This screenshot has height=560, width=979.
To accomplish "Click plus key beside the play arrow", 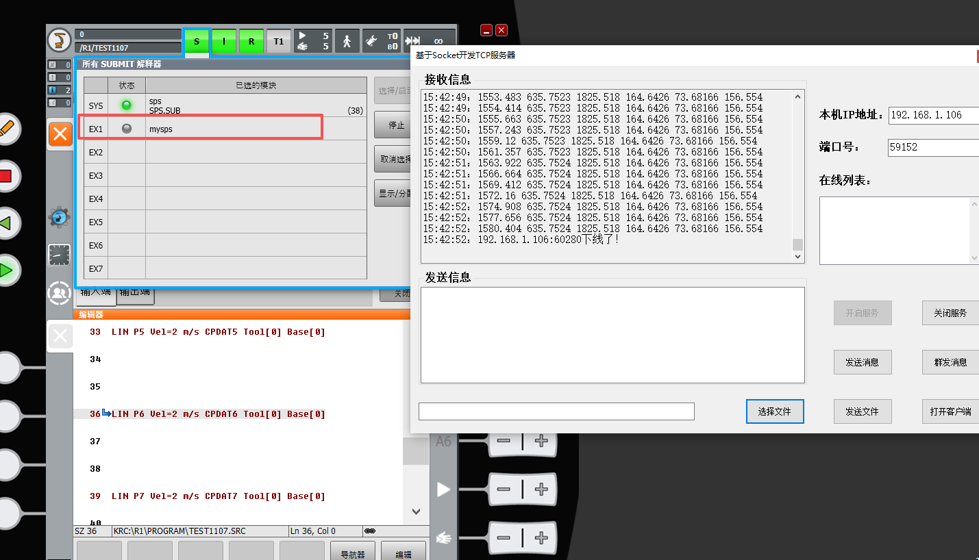I will point(541,489).
